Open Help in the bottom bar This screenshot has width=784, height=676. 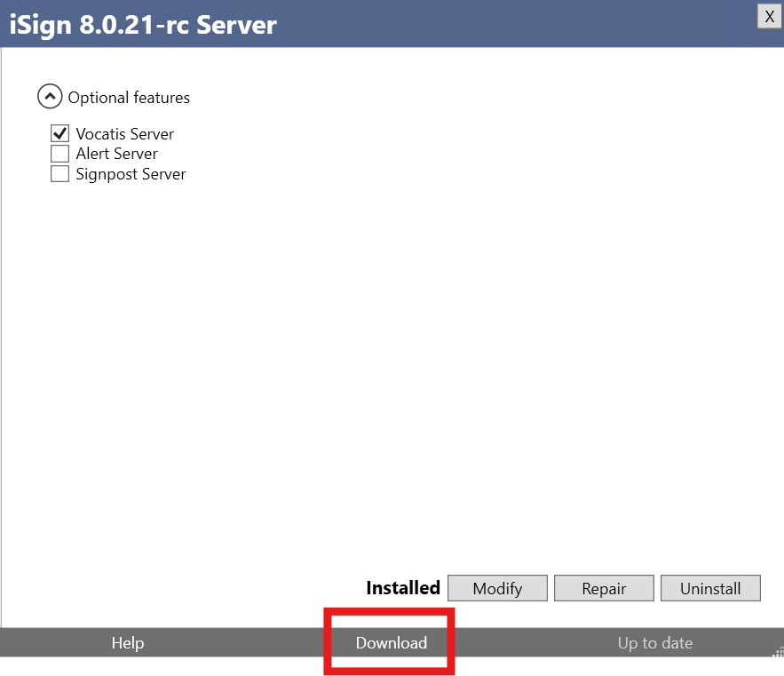128,642
